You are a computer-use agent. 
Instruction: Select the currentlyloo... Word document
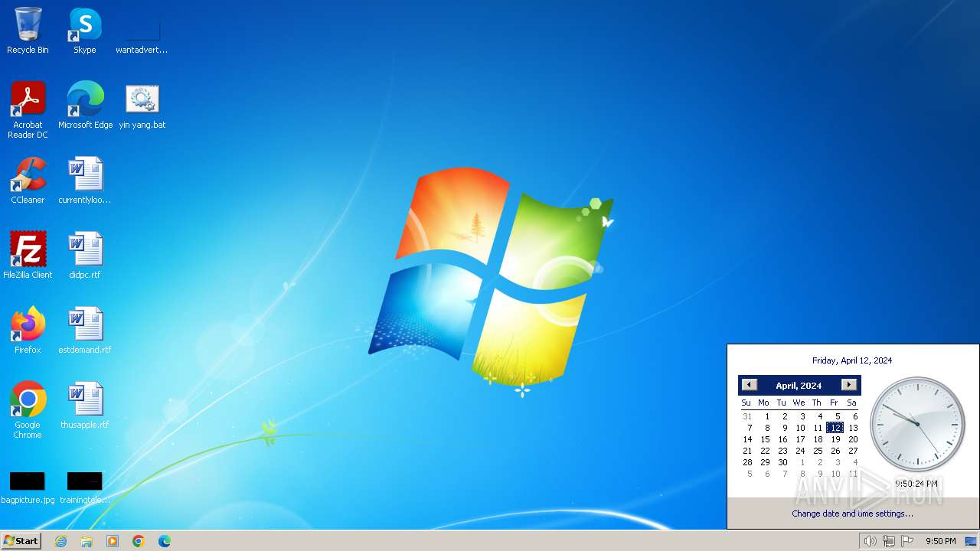(x=85, y=180)
